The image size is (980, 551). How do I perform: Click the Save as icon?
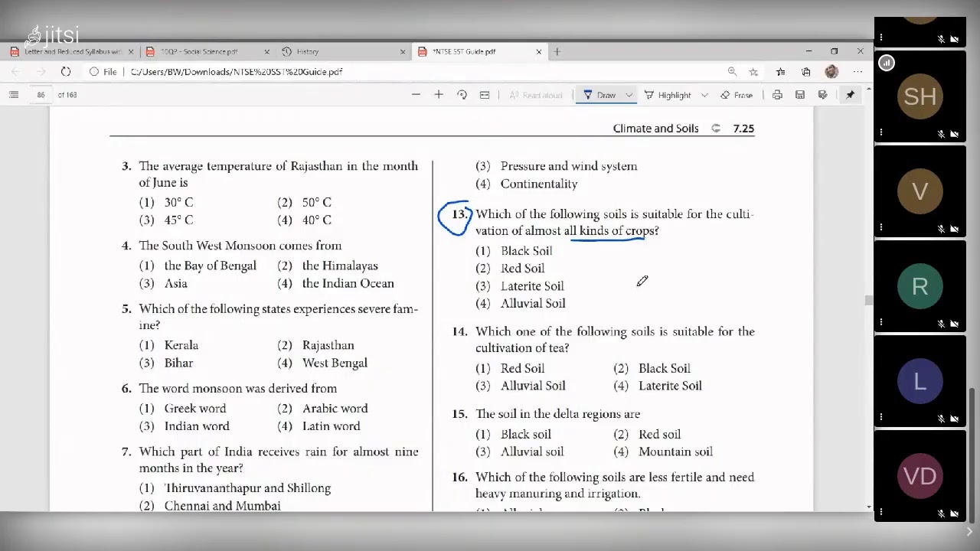(x=823, y=95)
